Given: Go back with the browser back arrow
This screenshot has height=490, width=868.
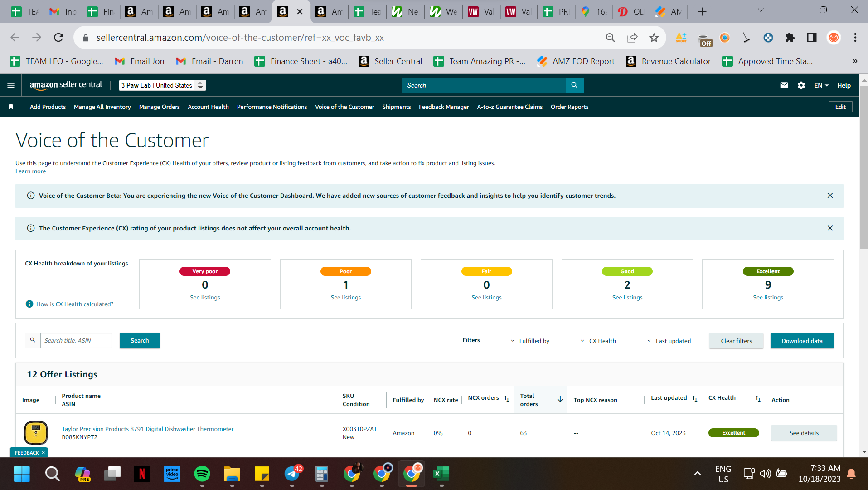Looking at the screenshot, I should pyautogui.click(x=15, y=38).
